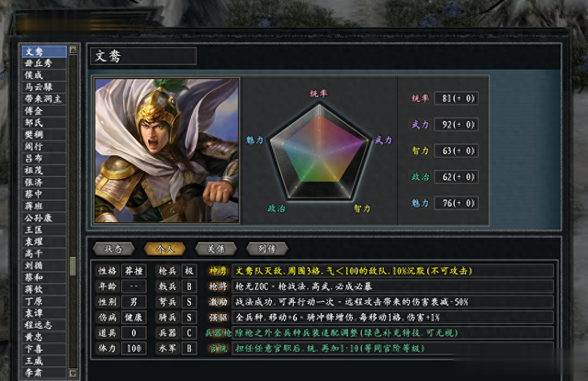Viewport: 588px width, 381px height.
Task: Select the 个人 tab
Action: 164,249
